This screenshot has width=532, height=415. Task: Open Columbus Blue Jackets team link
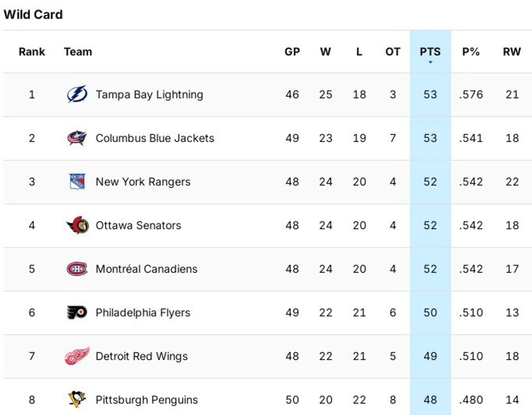pyautogui.click(x=155, y=138)
